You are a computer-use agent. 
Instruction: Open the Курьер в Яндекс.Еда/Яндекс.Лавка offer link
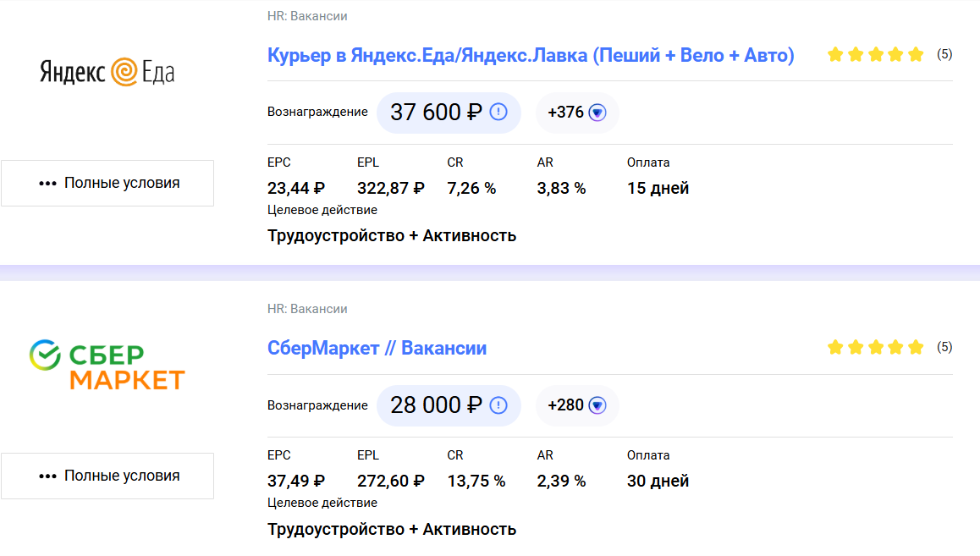click(531, 56)
